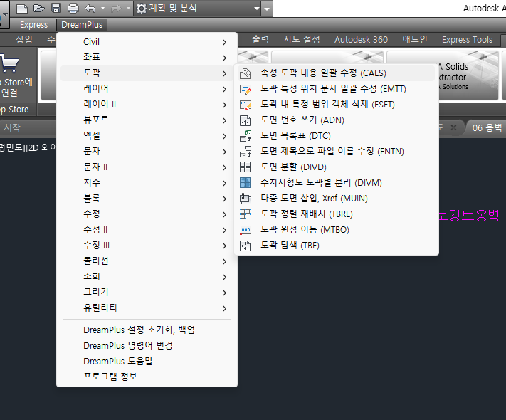
Task: Click the DIVM blue map split icon
Action: coord(246,183)
